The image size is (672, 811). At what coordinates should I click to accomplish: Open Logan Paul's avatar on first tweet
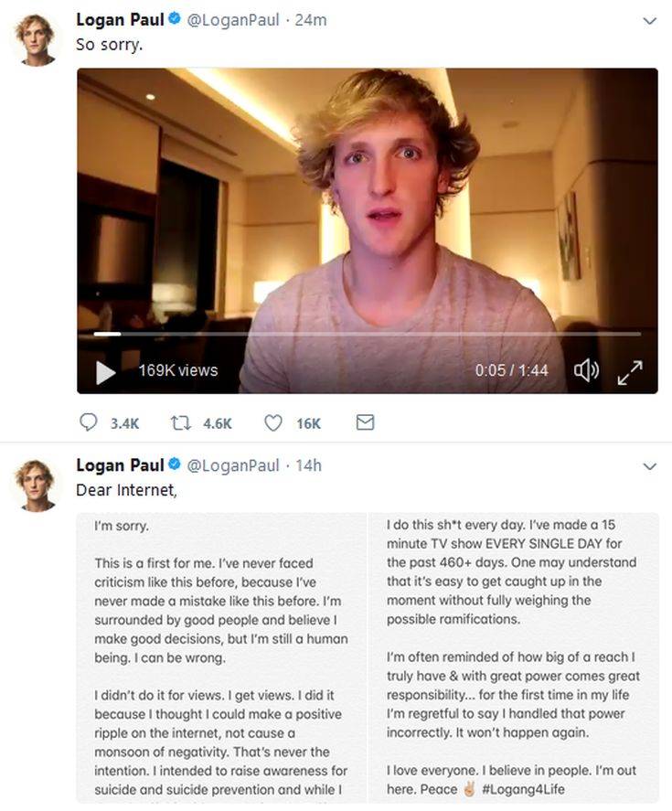(x=37, y=40)
